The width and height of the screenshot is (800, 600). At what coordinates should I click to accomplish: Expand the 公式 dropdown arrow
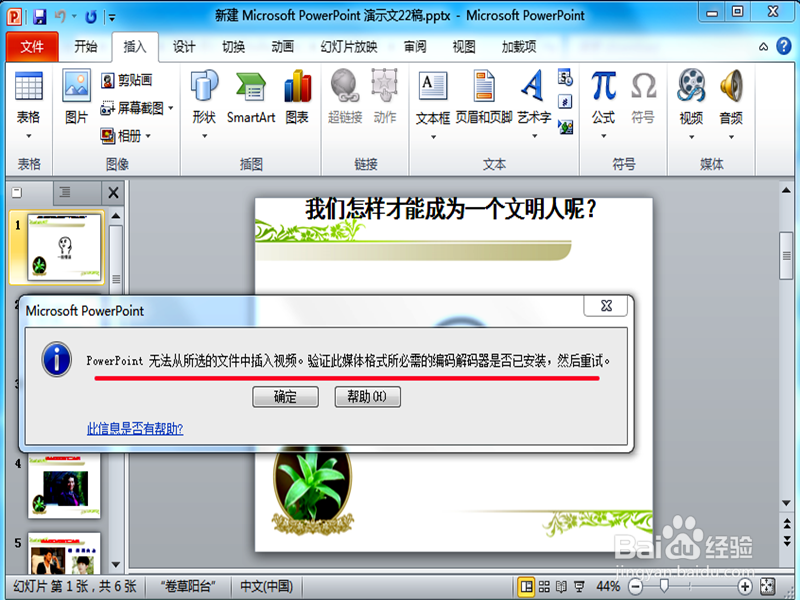pos(604,136)
